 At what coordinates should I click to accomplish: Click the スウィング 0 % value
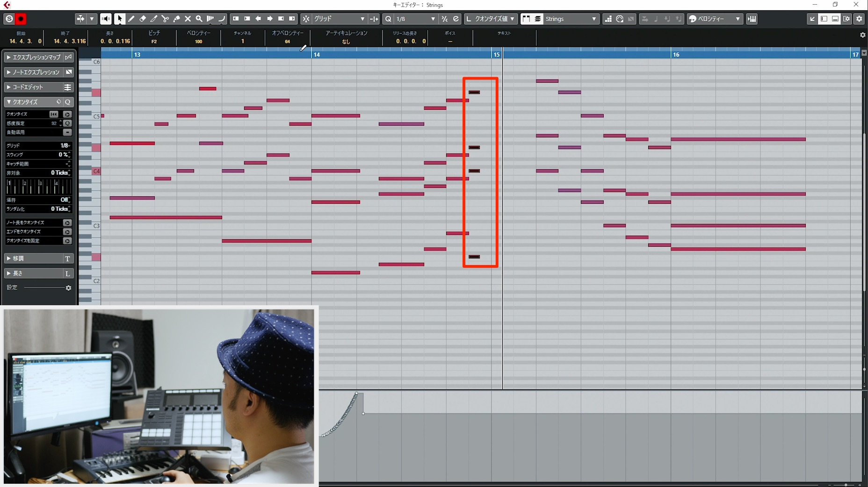pos(63,155)
